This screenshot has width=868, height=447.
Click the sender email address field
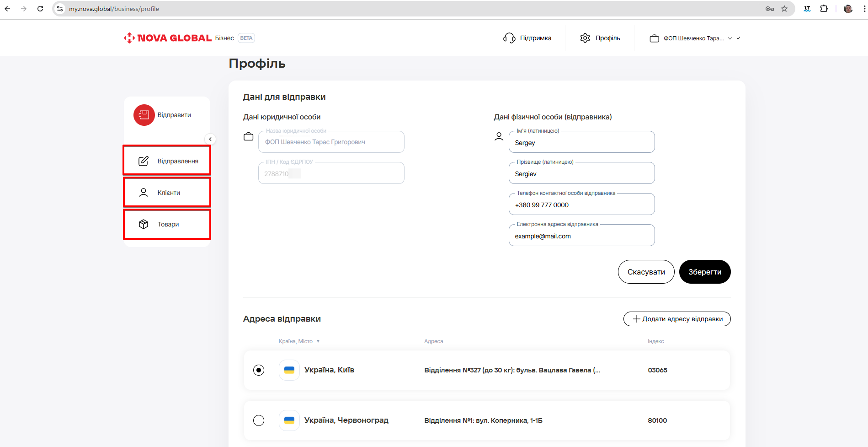[581, 236]
